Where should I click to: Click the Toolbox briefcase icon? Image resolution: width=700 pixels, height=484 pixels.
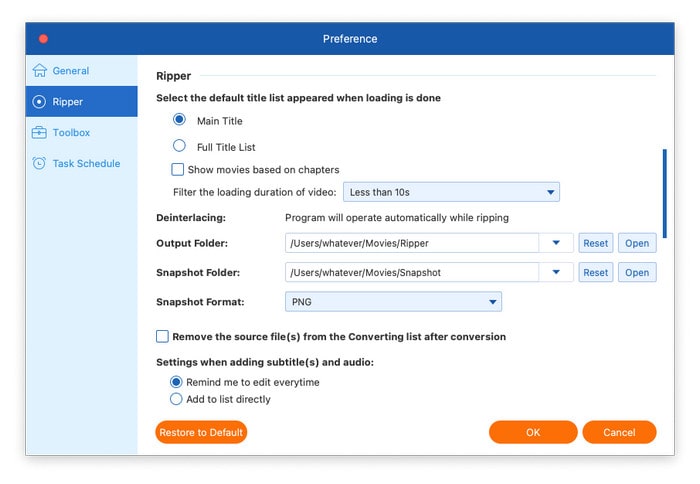[x=39, y=133]
